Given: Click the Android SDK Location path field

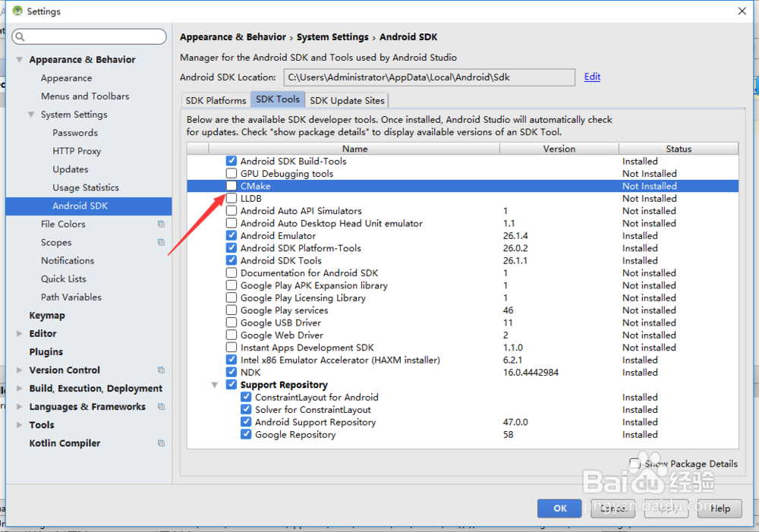Looking at the screenshot, I should (430, 77).
